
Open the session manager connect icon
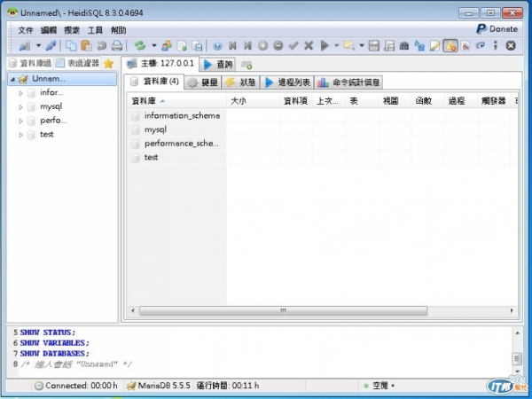point(25,45)
